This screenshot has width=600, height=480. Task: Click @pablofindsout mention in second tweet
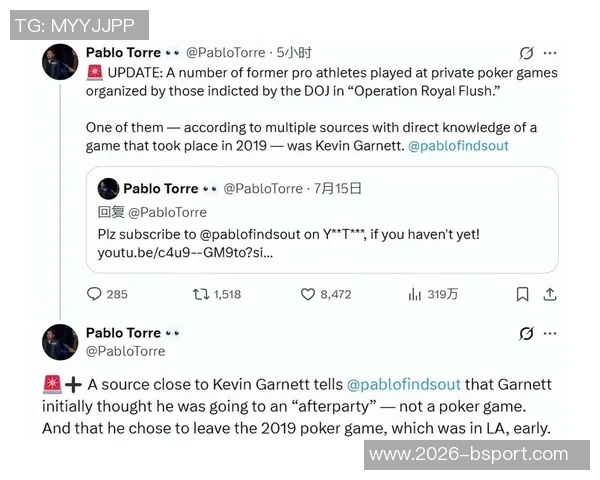[406, 384]
